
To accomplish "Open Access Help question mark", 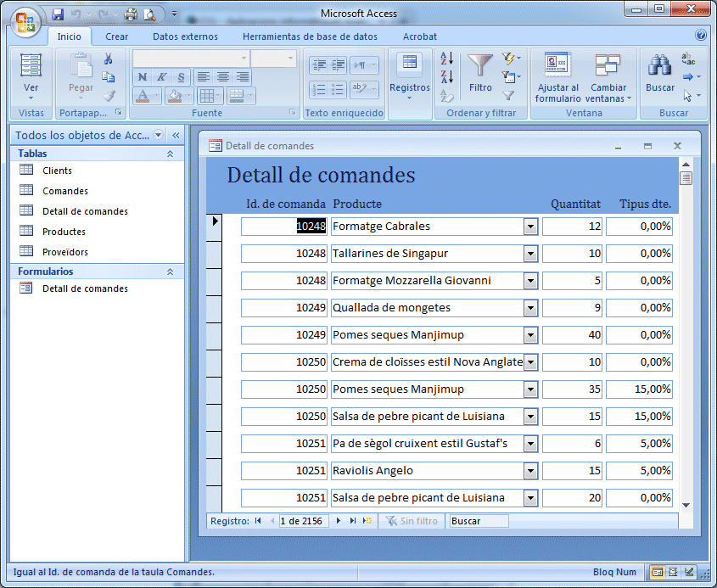I will (701, 35).
